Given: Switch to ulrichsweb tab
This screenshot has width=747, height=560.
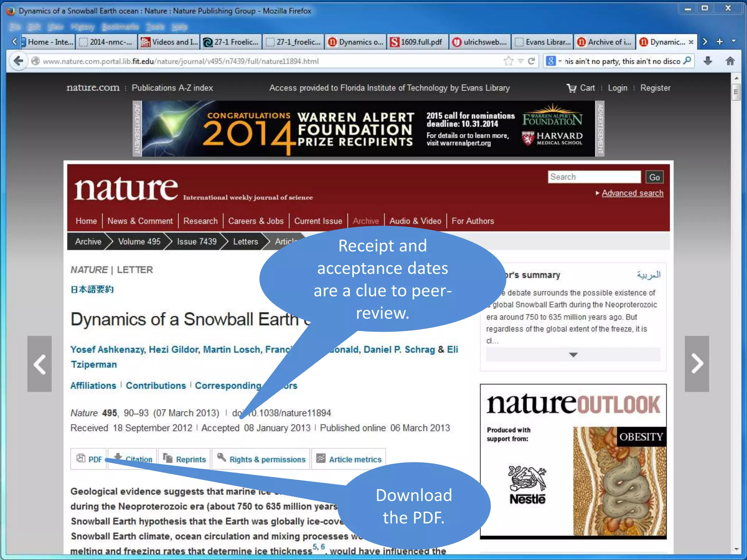Looking at the screenshot, I should pos(480,42).
